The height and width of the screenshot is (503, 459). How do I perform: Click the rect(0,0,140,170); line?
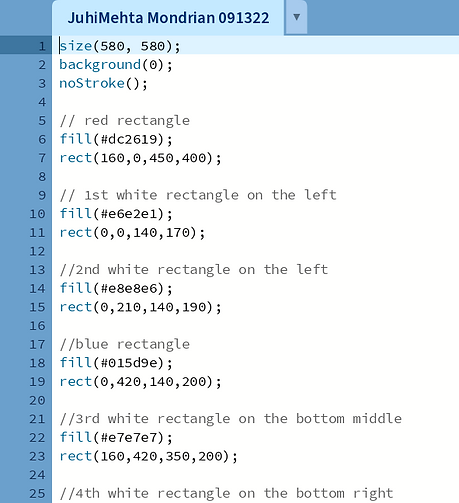(x=132, y=232)
